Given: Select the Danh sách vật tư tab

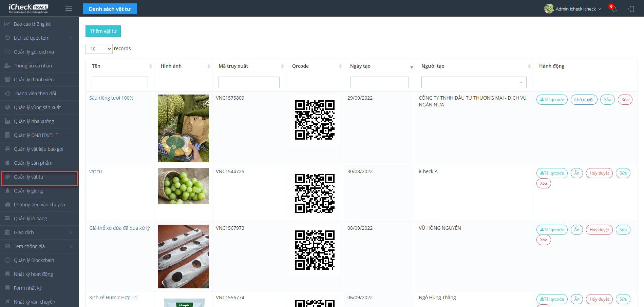Looking at the screenshot, I should click(x=110, y=9).
